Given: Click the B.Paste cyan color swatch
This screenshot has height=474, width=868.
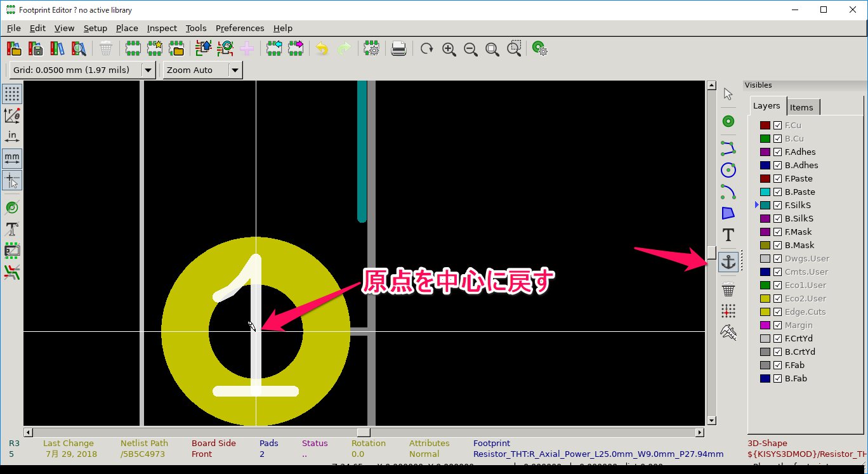Looking at the screenshot, I should coord(765,192).
